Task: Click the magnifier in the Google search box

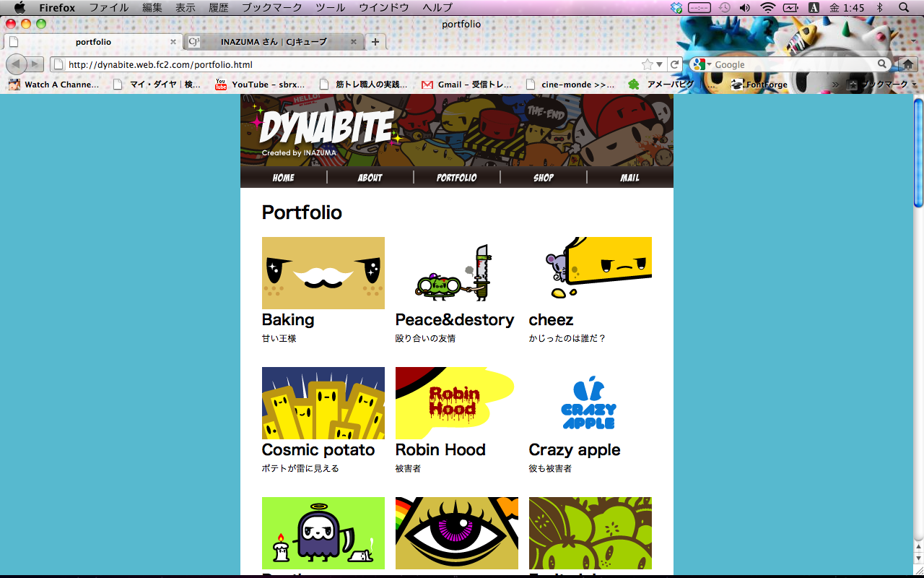Action: pyautogui.click(x=882, y=64)
